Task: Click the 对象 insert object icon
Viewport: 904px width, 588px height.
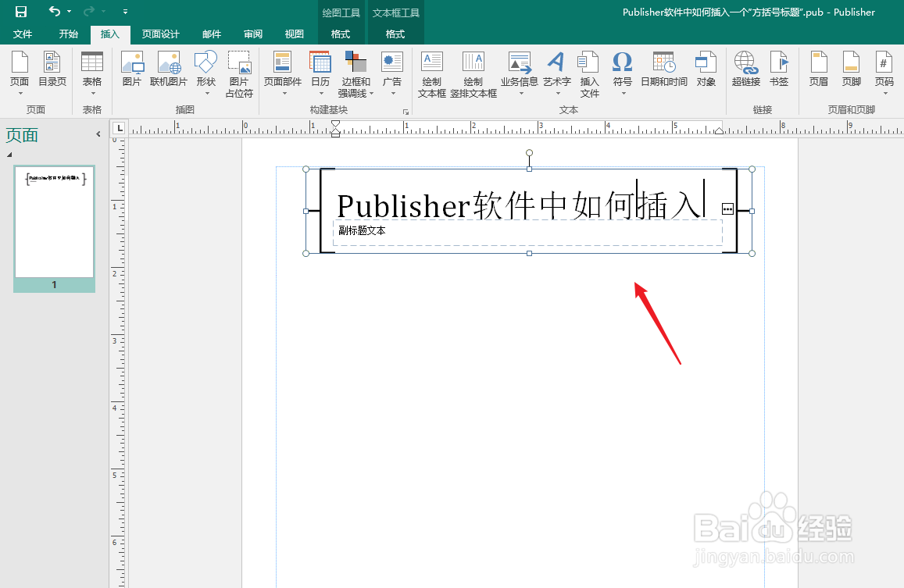Action: [x=706, y=69]
